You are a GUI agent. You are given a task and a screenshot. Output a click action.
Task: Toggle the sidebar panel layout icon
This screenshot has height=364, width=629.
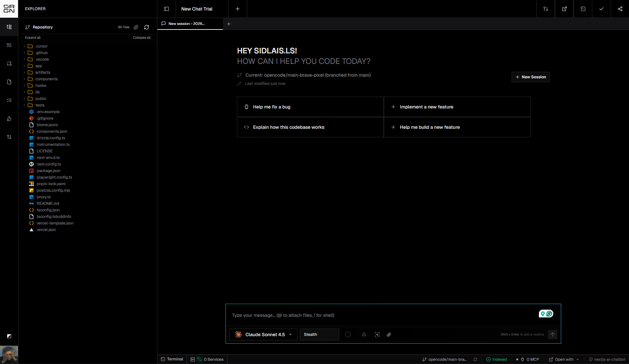pyautogui.click(x=167, y=9)
